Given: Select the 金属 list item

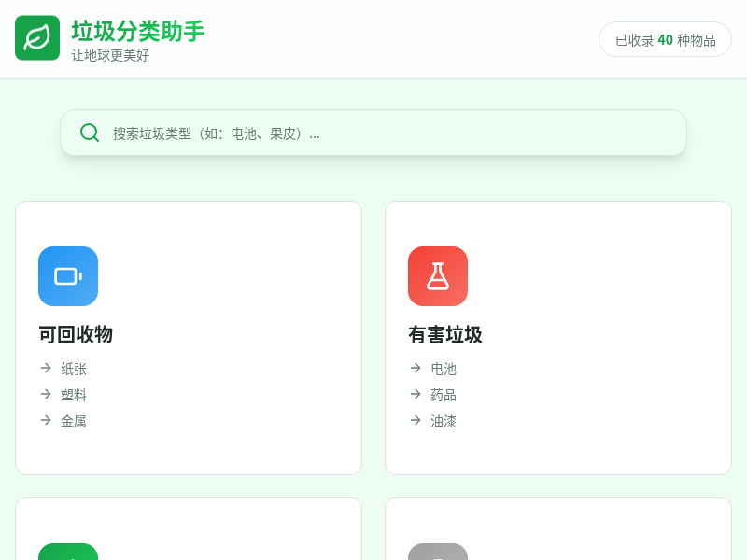Looking at the screenshot, I should click(74, 421).
